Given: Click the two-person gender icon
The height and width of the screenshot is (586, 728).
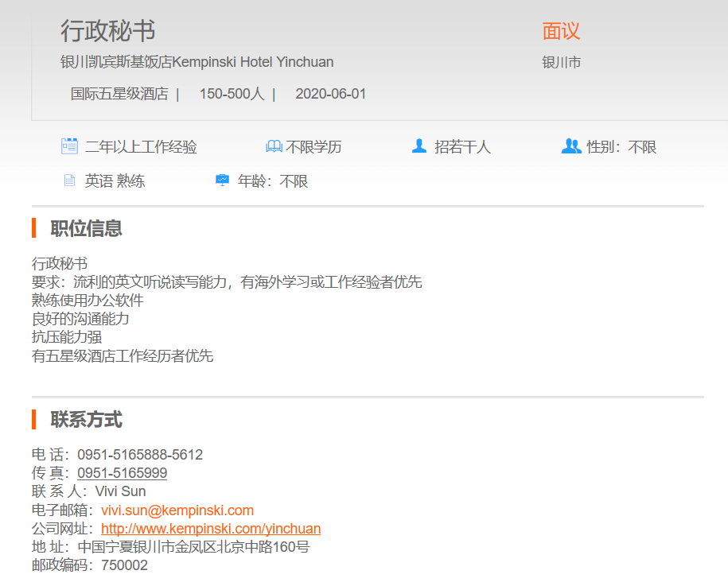Looking at the screenshot, I should [x=570, y=146].
